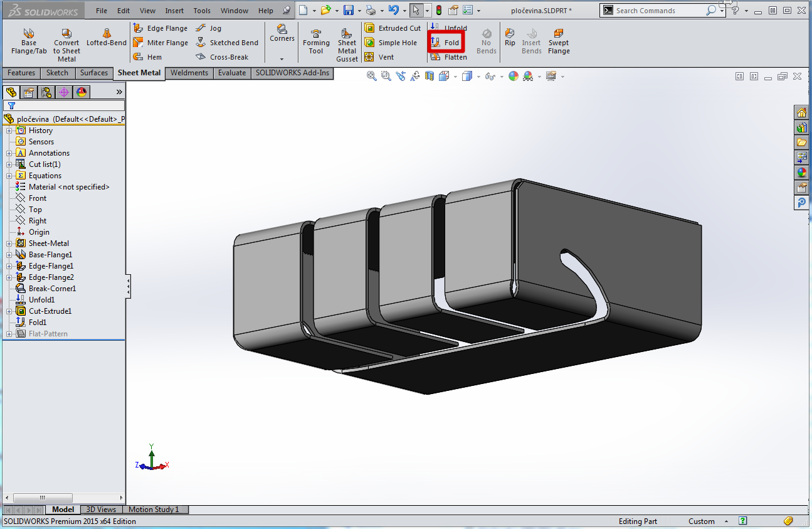Select the Edge Flange tool
The width and height of the screenshot is (812, 529).
(x=161, y=28)
